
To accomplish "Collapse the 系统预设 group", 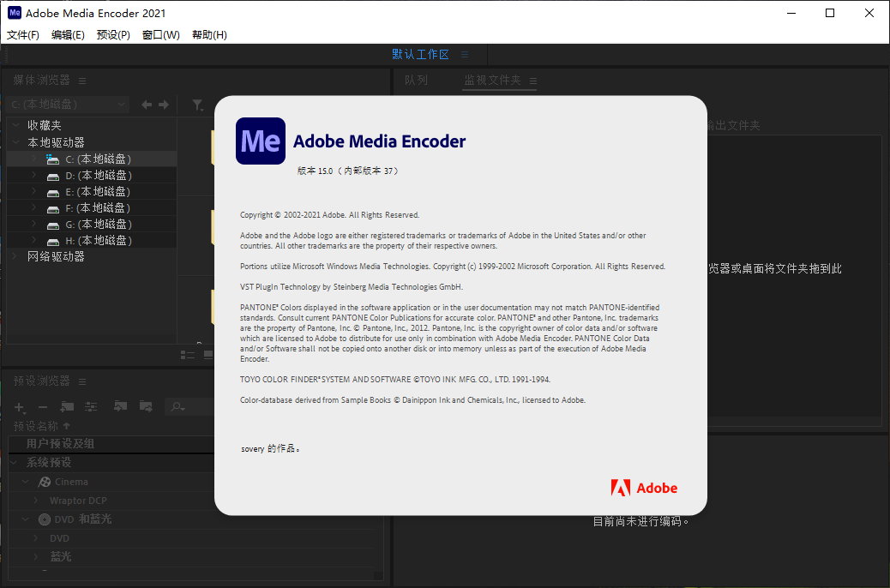I will tap(15, 463).
